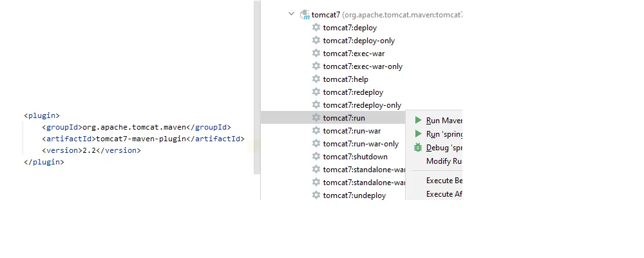Click artifactId value tomcat7-maven-plugin
This screenshot has height=258, width=644.
coord(141,139)
